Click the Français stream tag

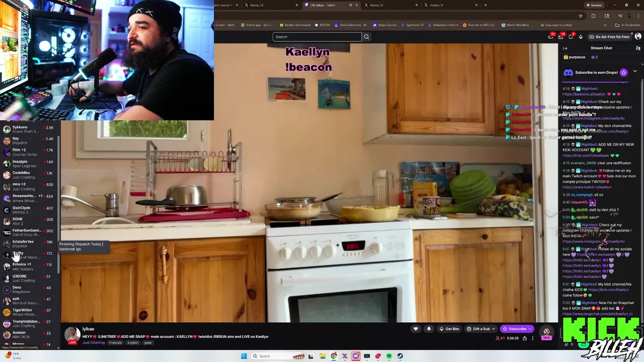[115, 343]
